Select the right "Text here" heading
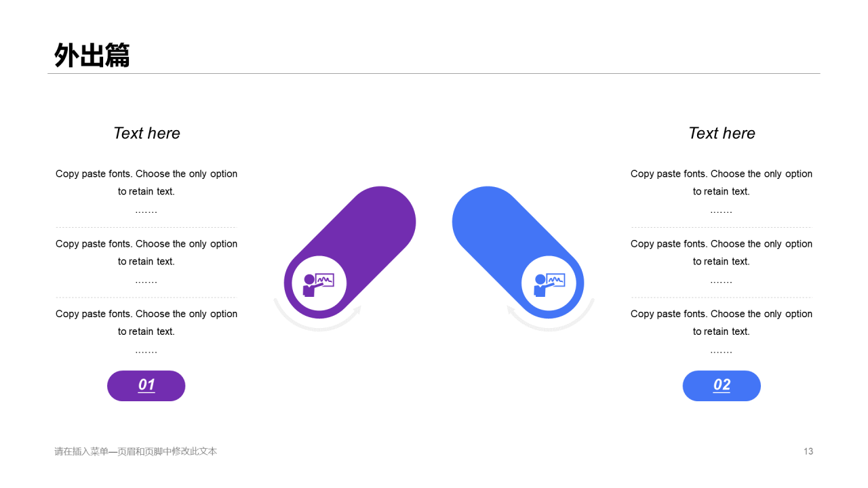This screenshot has height=488, width=868. [x=722, y=134]
